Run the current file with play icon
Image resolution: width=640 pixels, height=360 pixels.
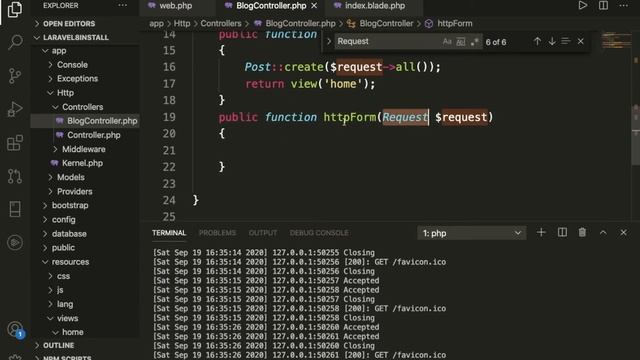[x=582, y=6]
